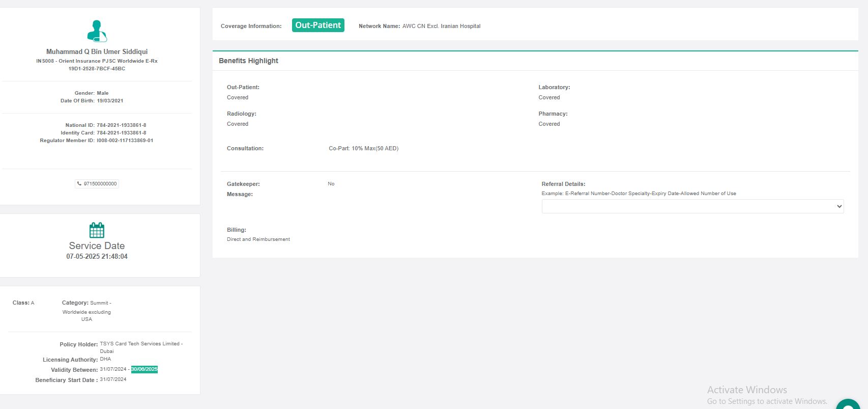The image size is (868, 409).
Task: Click the Activate Windows watermark text
Action: pos(747,390)
